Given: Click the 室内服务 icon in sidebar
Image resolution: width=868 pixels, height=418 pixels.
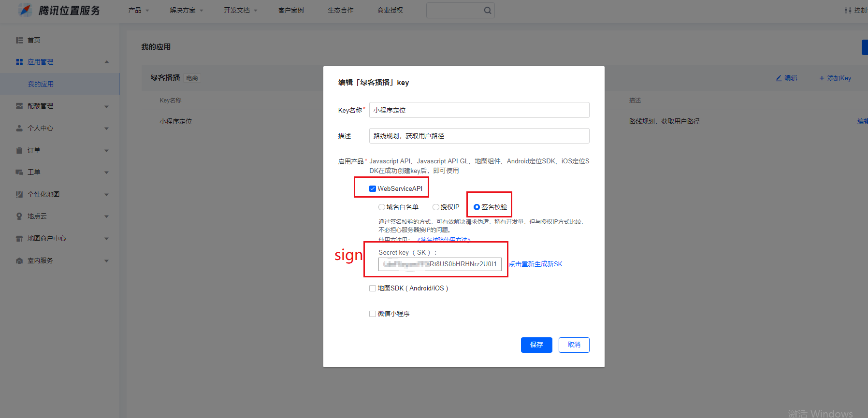Looking at the screenshot, I should tap(19, 261).
